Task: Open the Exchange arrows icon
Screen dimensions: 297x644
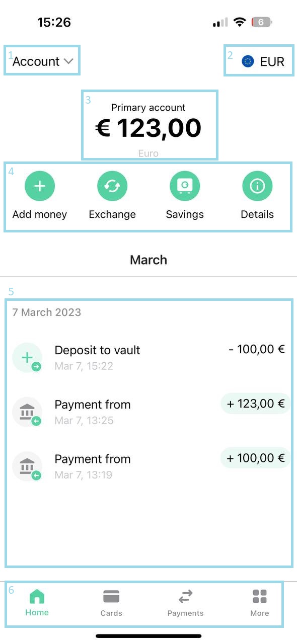Action: (112, 186)
